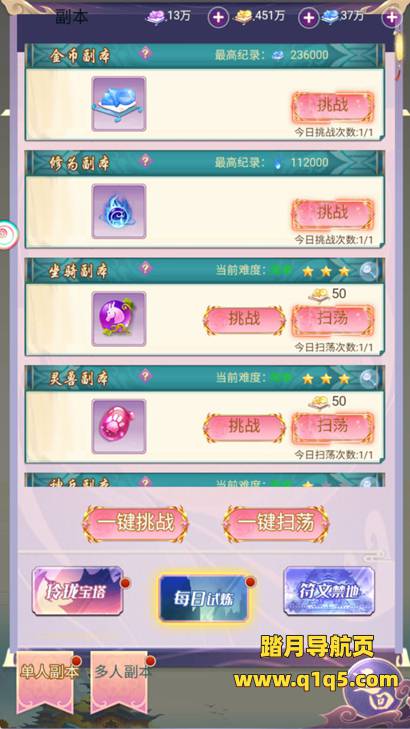The image size is (410, 729).
Task: Tap the 一键扫荡 button
Action: pos(276,524)
